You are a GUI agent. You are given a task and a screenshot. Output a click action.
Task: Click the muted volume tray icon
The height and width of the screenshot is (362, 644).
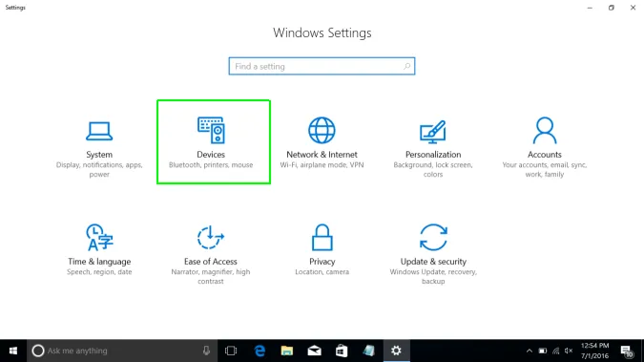pyautogui.click(x=569, y=351)
